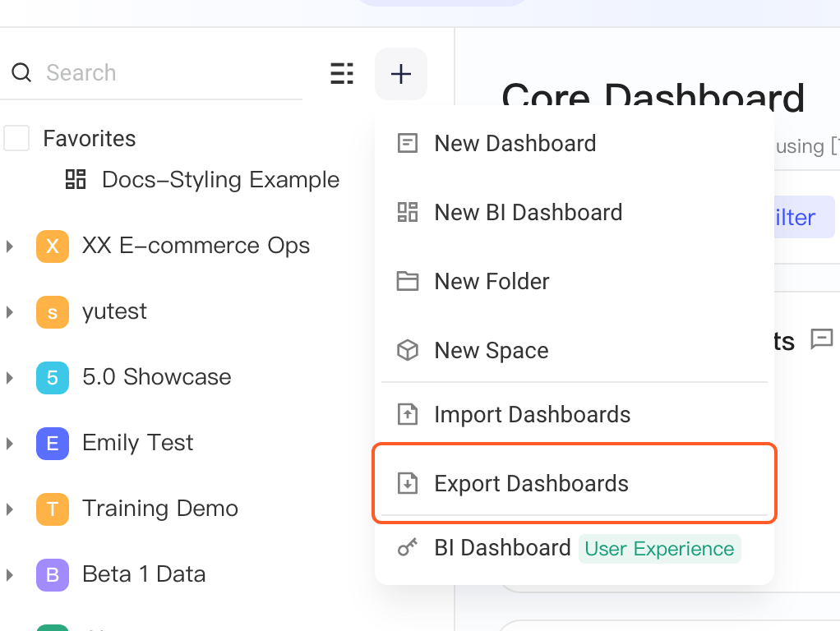Viewport: 840px width, 631px height.
Task: Open the list view options icon
Action: click(342, 73)
